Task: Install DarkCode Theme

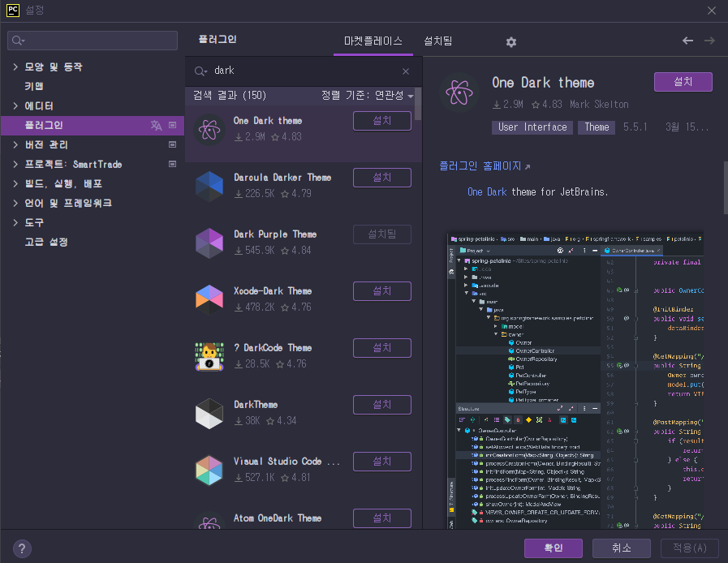Action: (382, 348)
